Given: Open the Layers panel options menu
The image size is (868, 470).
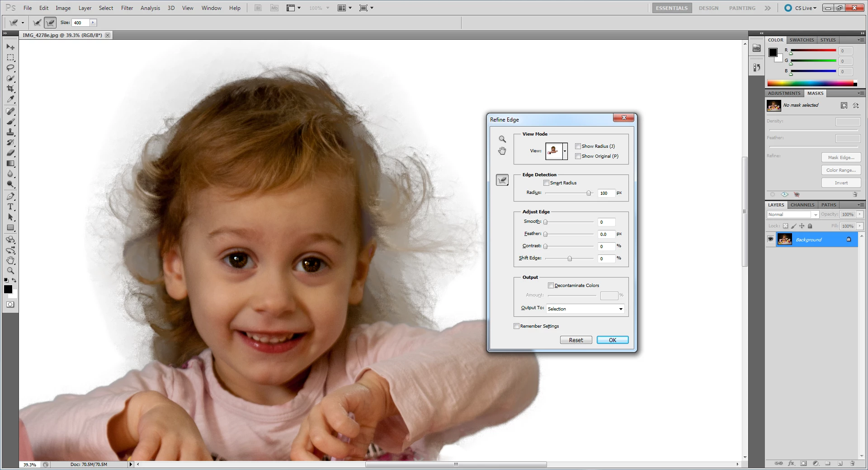Looking at the screenshot, I should point(861,205).
